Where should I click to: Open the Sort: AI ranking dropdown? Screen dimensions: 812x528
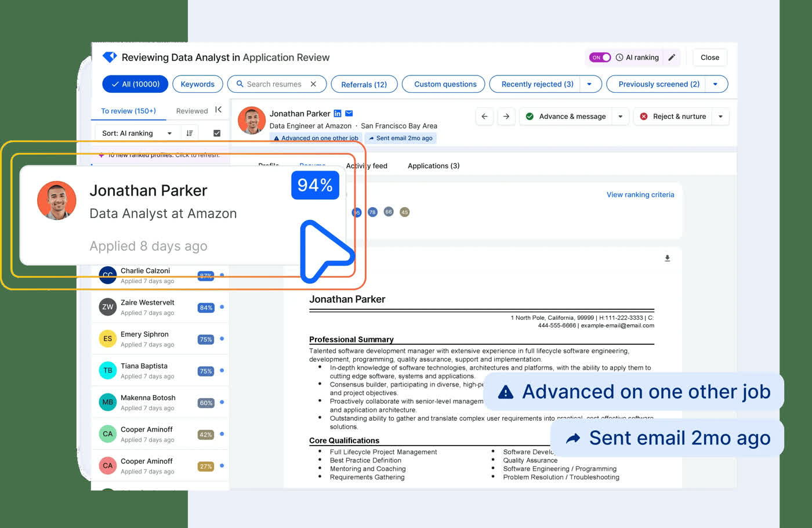(137, 133)
